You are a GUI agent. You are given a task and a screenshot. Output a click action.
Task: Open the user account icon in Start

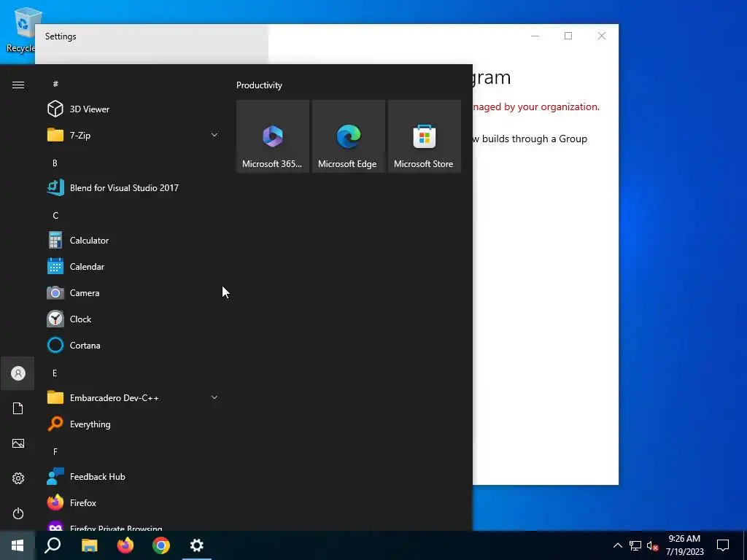click(18, 373)
